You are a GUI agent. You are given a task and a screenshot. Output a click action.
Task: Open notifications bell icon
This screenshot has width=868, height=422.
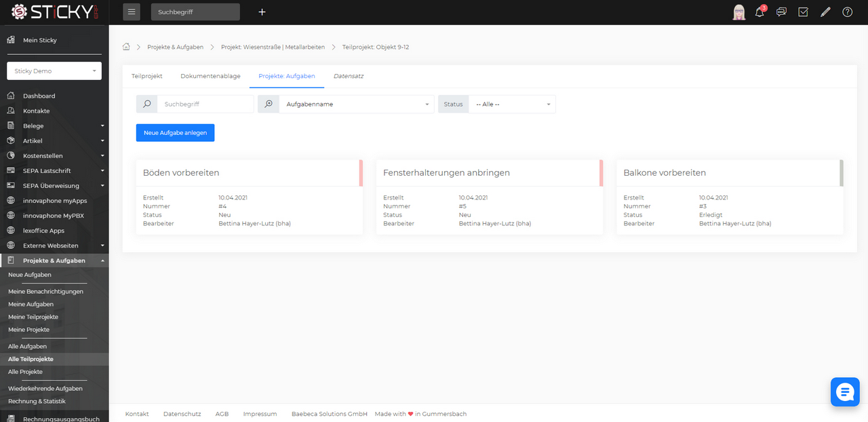[x=759, y=12]
